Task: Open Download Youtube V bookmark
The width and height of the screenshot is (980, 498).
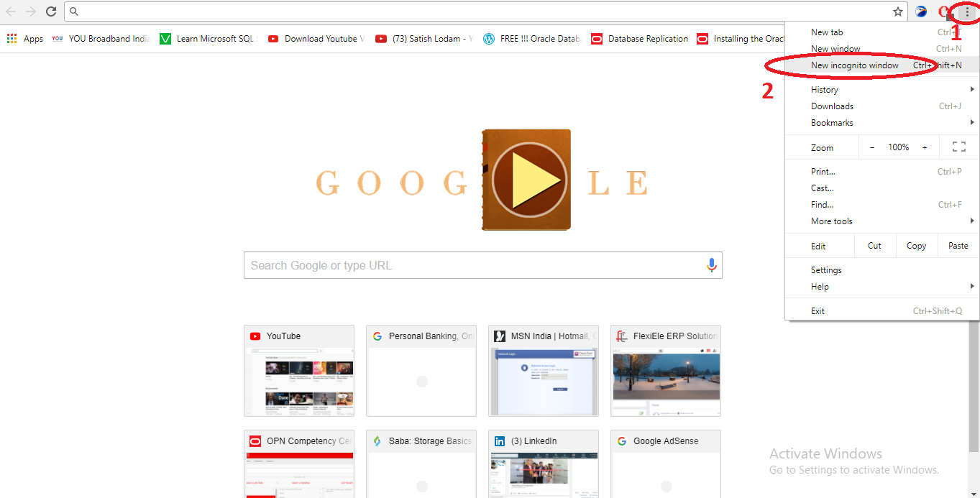Action: (x=316, y=39)
